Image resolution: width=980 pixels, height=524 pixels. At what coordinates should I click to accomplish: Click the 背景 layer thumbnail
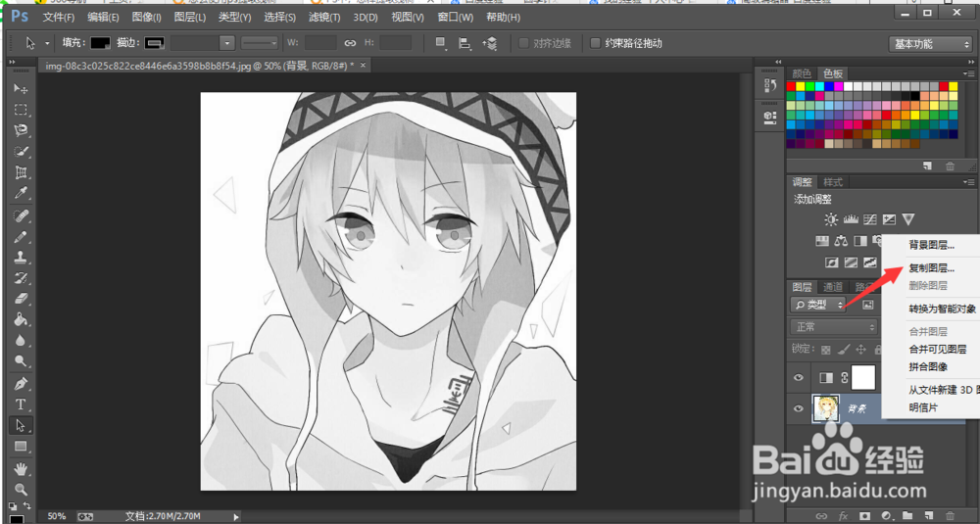tap(825, 409)
